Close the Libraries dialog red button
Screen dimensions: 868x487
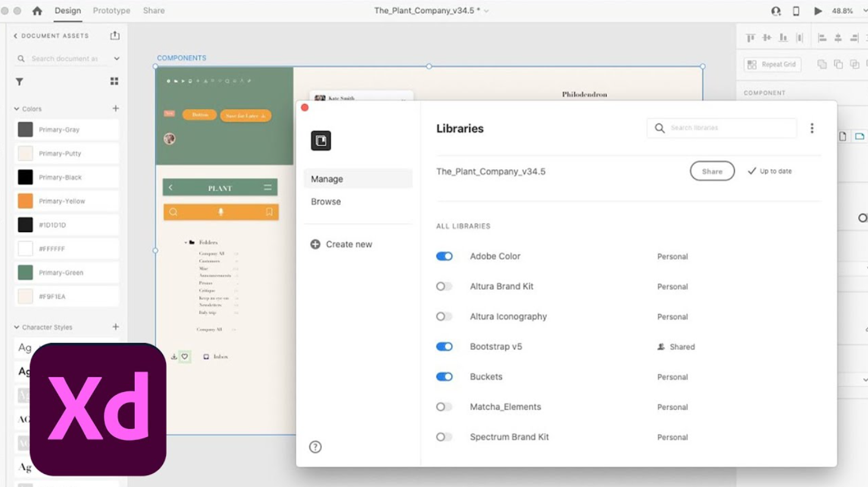pos(305,107)
